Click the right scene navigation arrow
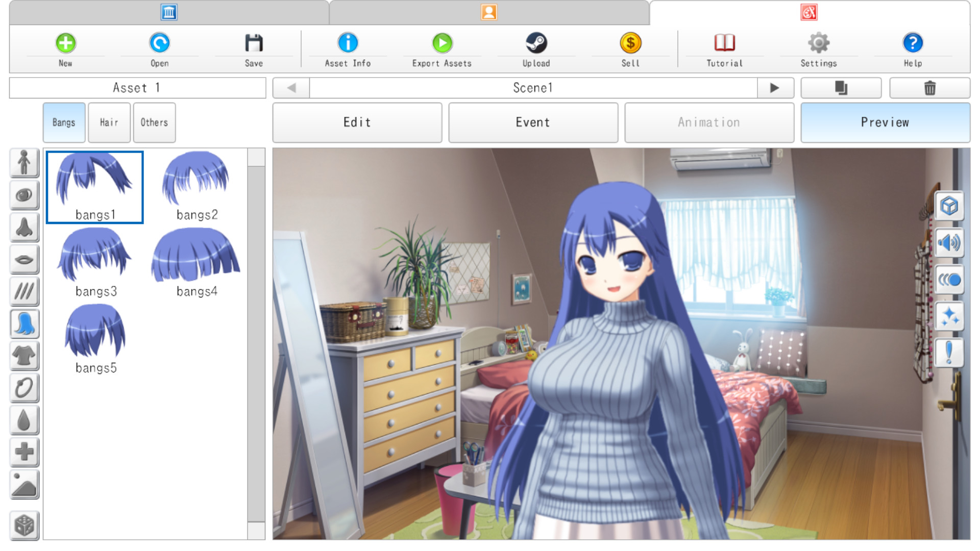 pyautogui.click(x=775, y=87)
